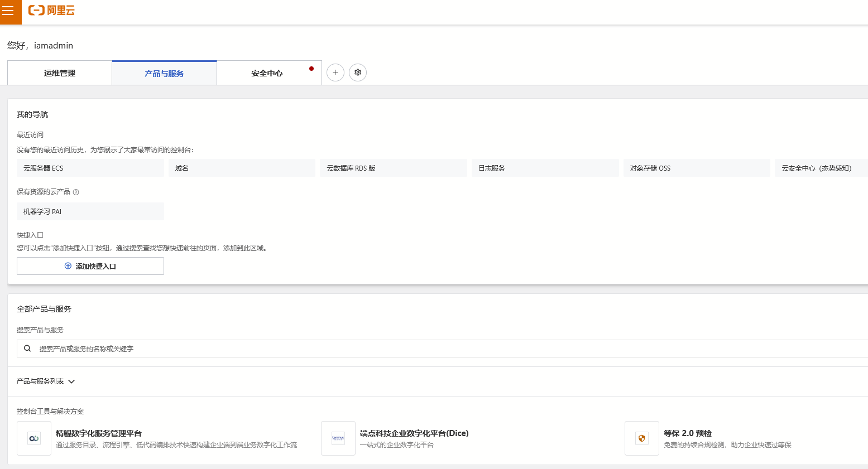Viewport: 868px width, 469px height.
Task: Open 云数据库 RDS 版 console
Action: [394, 168]
